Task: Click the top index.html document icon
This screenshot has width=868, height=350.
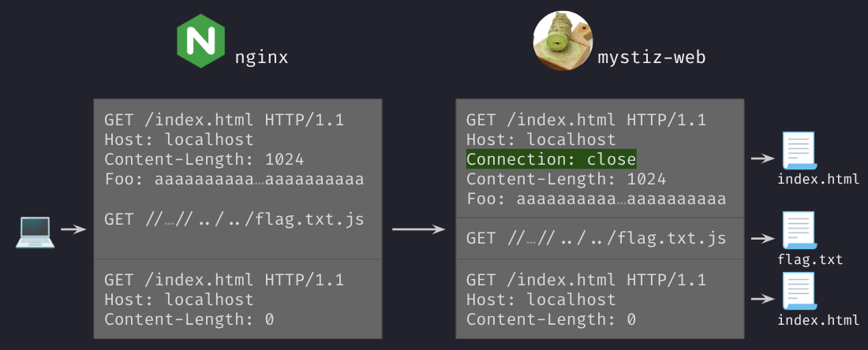Action: point(799,151)
